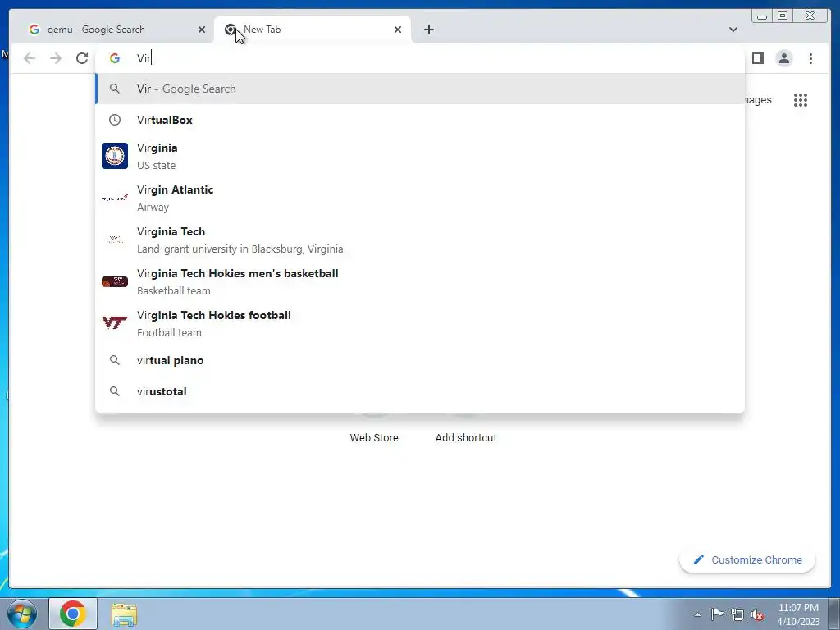The height and width of the screenshot is (630, 840).
Task: Select the Virginia US state suggestion
Action: [420, 157]
